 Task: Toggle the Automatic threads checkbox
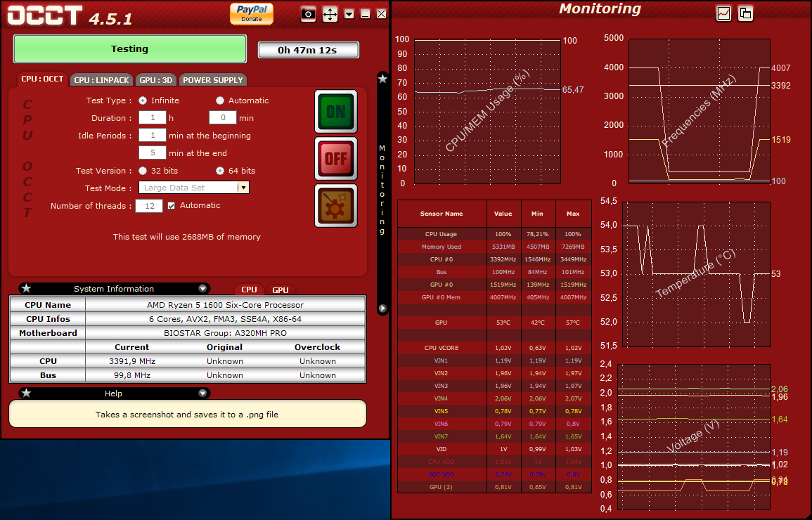point(172,205)
